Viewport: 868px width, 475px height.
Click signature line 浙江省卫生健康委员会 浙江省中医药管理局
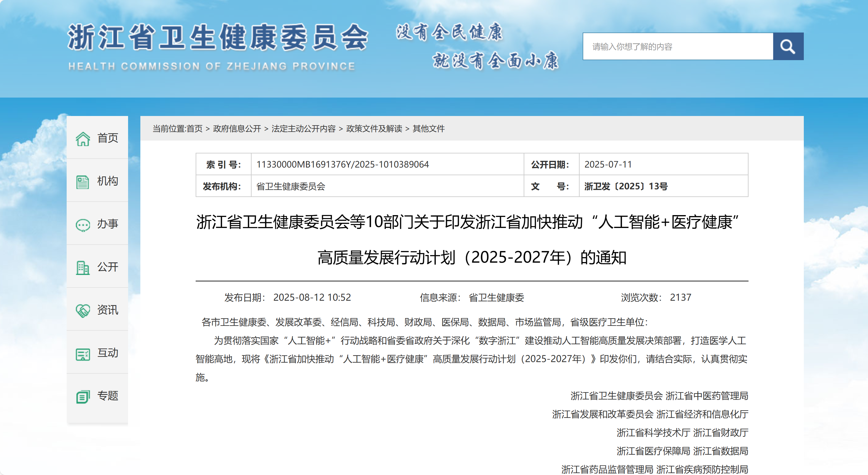(x=659, y=396)
